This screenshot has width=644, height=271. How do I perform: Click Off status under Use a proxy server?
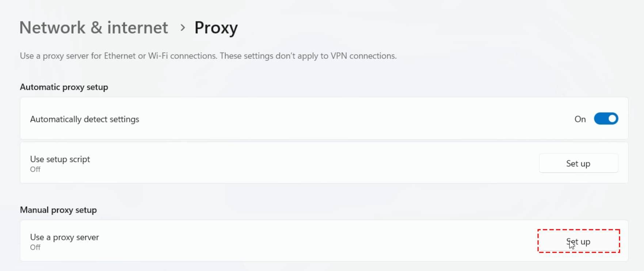[35, 248]
